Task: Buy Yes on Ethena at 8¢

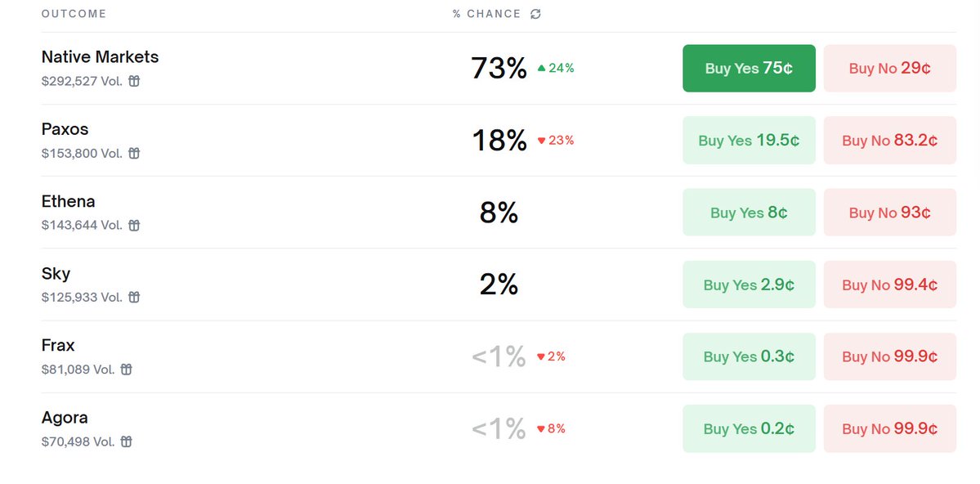Action: pos(749,212)
